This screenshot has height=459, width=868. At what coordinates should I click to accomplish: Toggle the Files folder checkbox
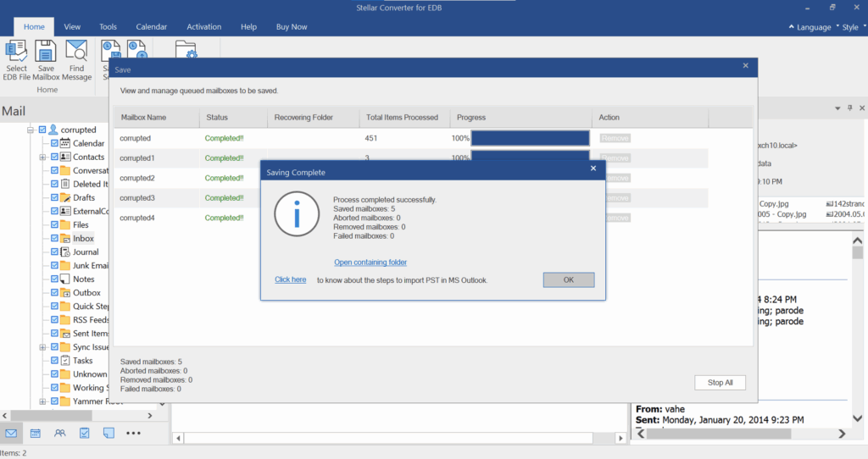(54, 224)
